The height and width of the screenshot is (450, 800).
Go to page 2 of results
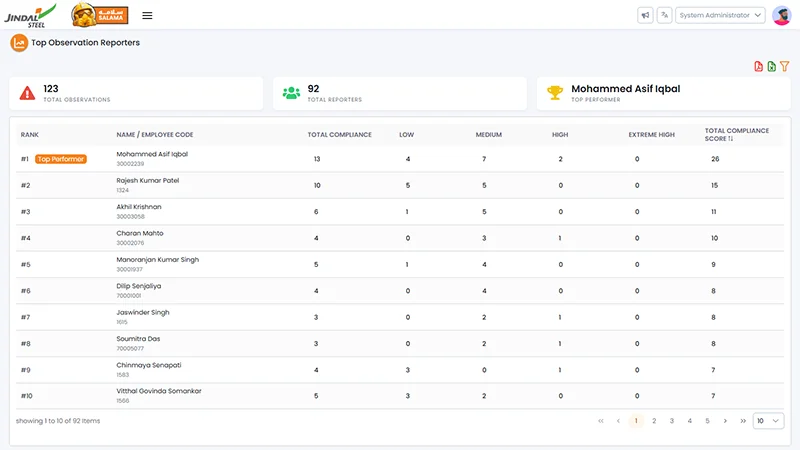(654, 421)
